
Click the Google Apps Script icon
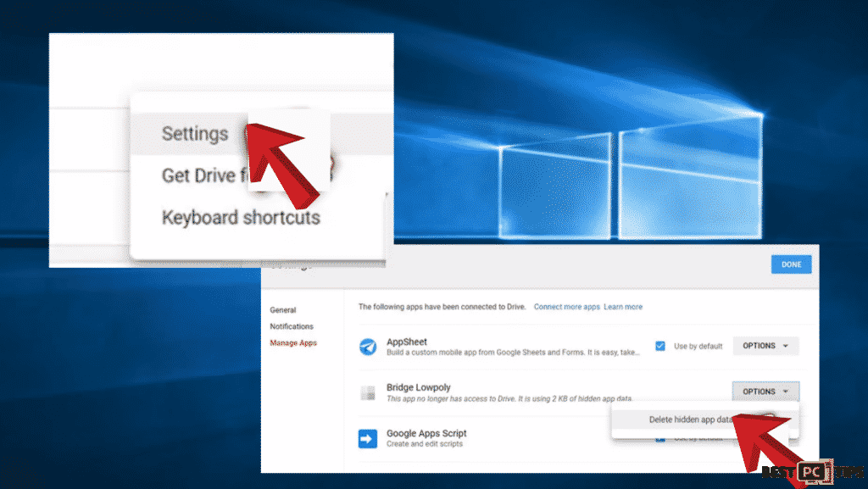(368, 439)
